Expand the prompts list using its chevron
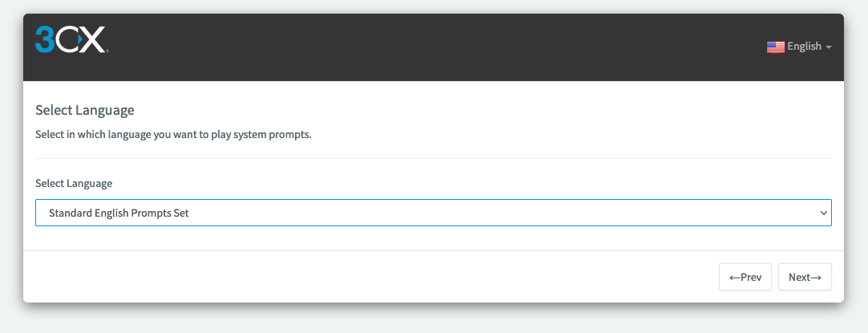 point(823,213)
